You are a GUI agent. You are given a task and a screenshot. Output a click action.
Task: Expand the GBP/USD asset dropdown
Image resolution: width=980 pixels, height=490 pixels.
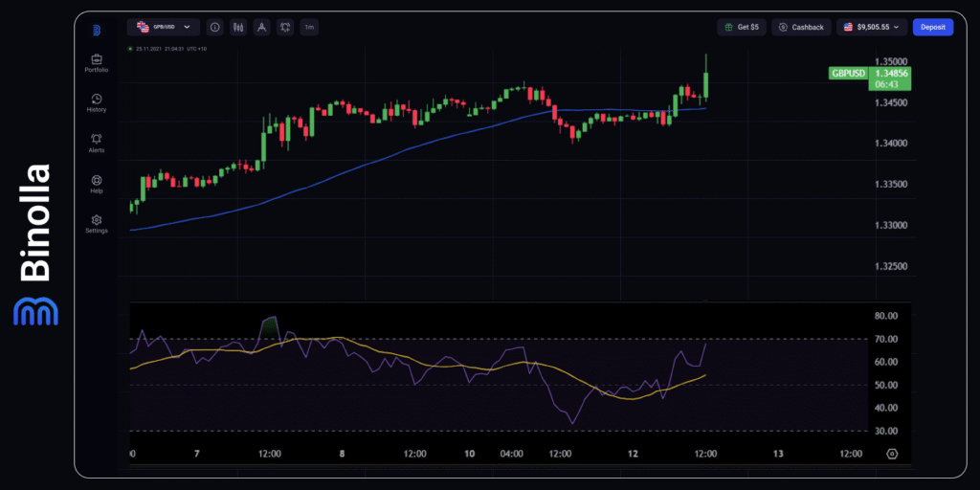click(163, 28)
